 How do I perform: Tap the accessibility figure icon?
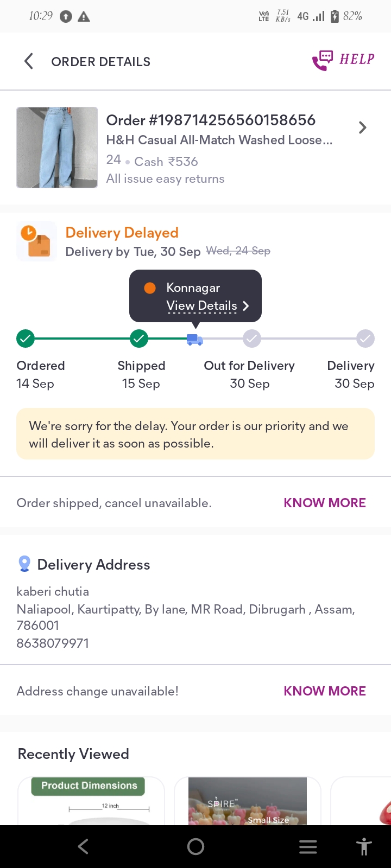pyautogui.click(x=364, y=846)
